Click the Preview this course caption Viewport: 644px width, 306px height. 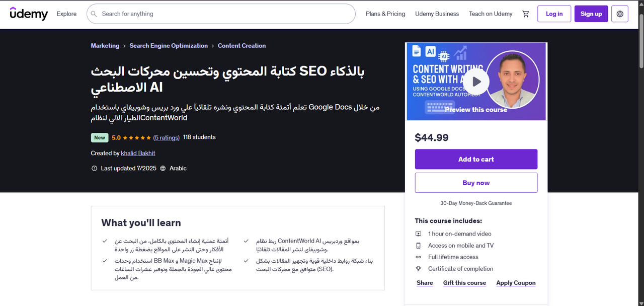coord(476,109)
